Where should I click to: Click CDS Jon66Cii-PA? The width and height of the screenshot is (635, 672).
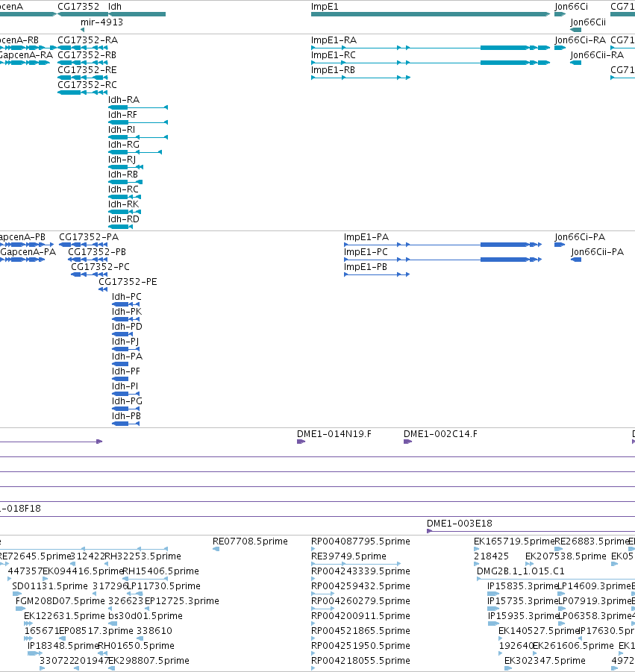click(597, 252)
